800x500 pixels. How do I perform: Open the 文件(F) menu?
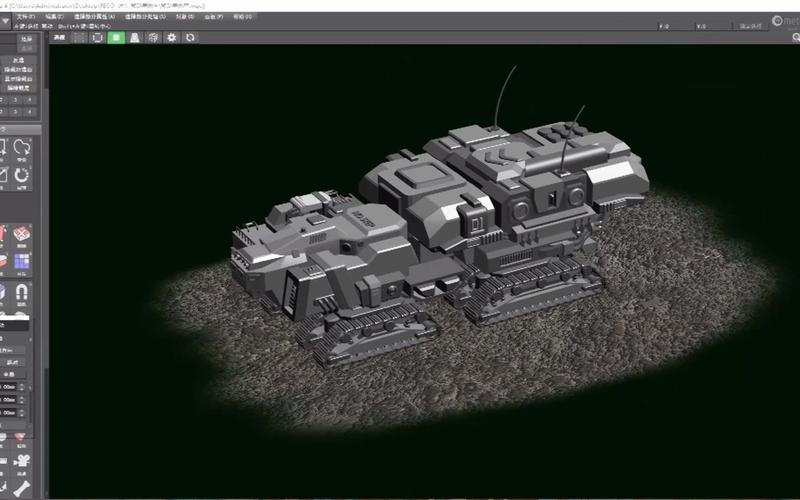click(26, 17)
